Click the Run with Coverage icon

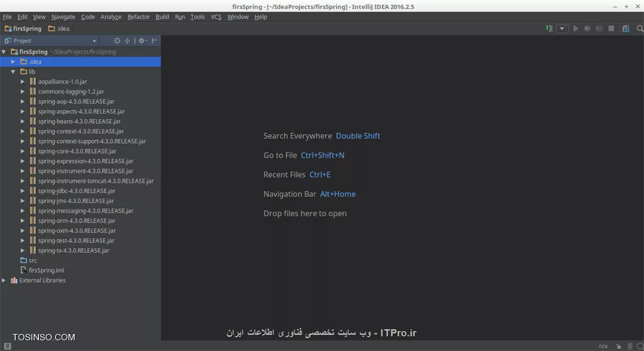tap(599, 28)
